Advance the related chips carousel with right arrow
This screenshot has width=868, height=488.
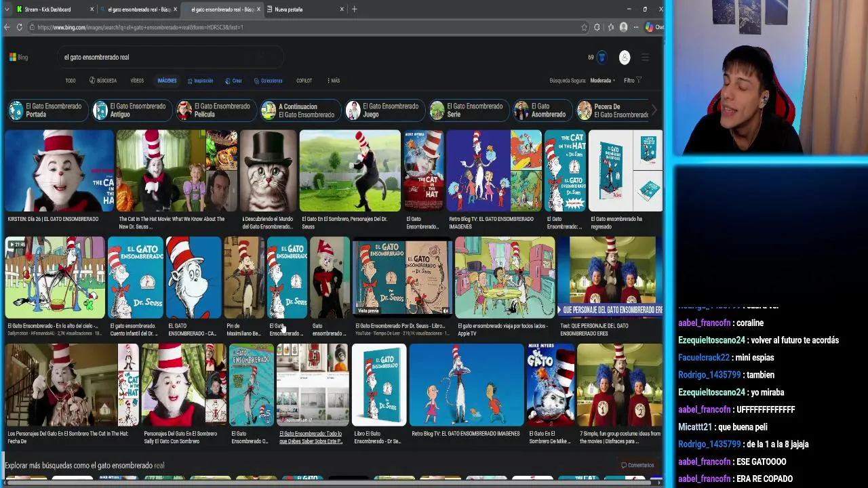654,110
